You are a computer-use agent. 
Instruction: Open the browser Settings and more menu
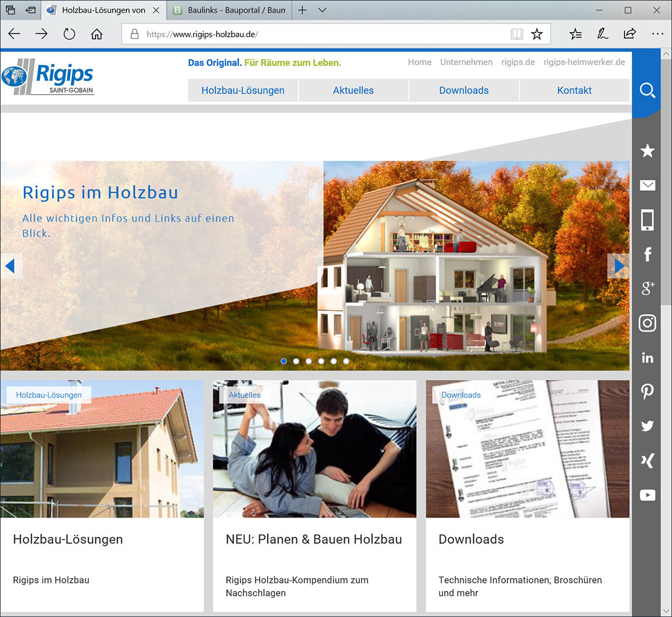point(657,34)
